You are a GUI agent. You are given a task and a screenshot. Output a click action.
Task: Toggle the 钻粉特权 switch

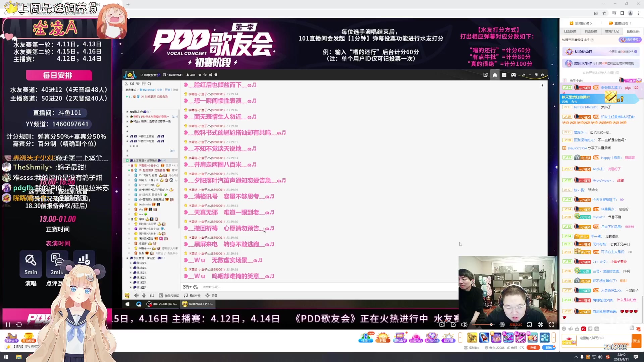pyautogui.click(x=630, y=40)
